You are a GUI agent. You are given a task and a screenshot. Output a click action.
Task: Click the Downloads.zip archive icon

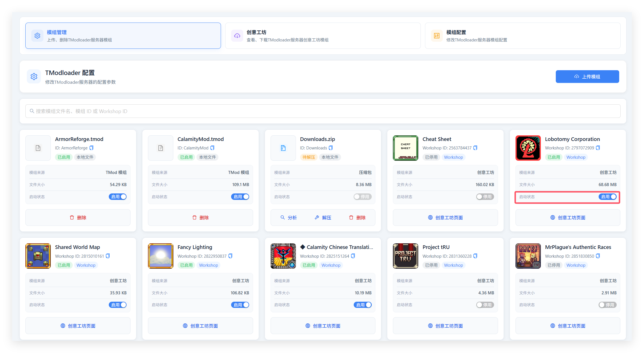click(283, 148)
